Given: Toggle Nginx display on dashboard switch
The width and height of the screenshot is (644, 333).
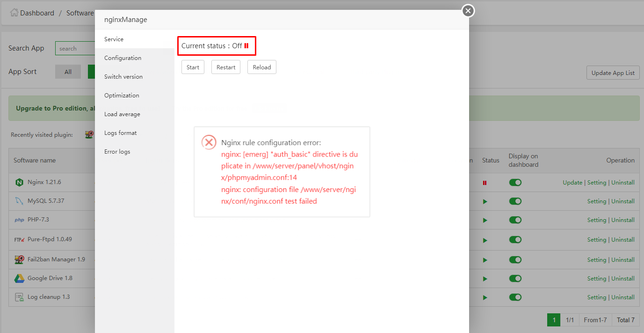Looking at the screenshot, I should pyautogui.click(x=515, y=182).
